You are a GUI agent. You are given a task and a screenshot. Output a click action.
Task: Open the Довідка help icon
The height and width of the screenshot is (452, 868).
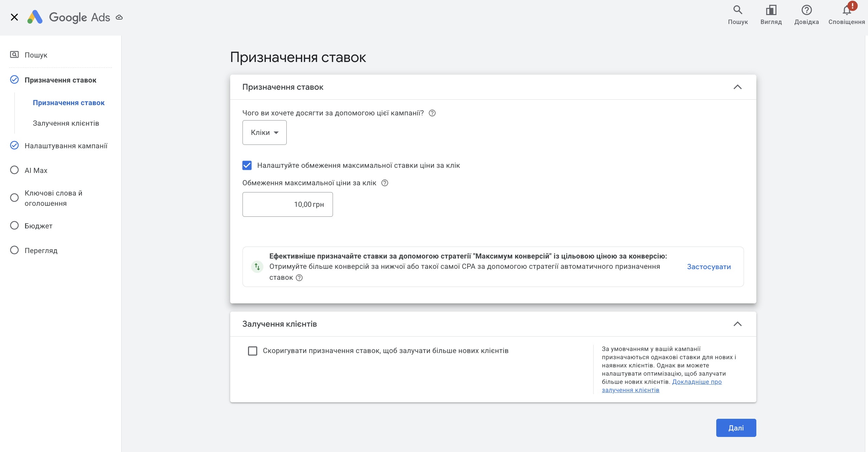806,10
